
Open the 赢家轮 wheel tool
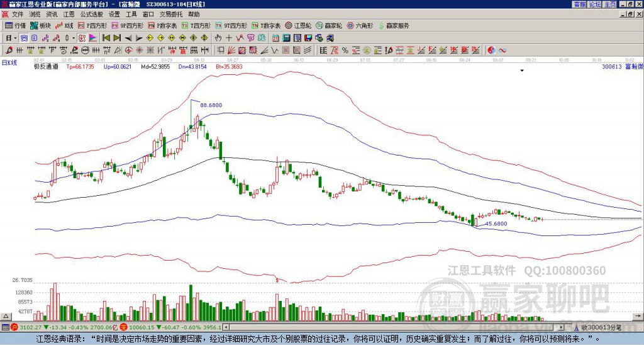point(329,25)
